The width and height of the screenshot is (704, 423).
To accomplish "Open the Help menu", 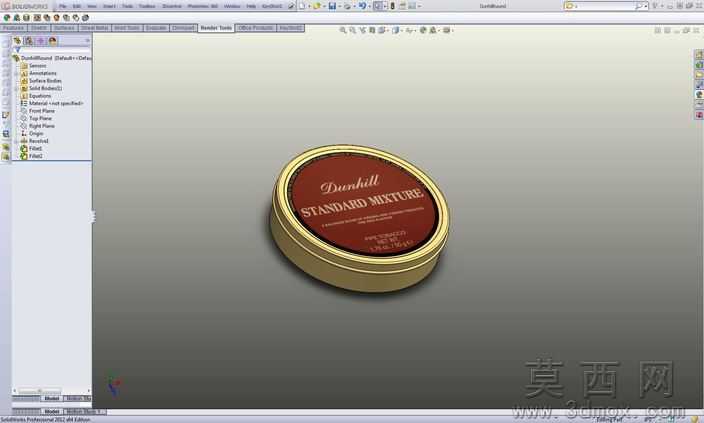I will click(251, 6).
